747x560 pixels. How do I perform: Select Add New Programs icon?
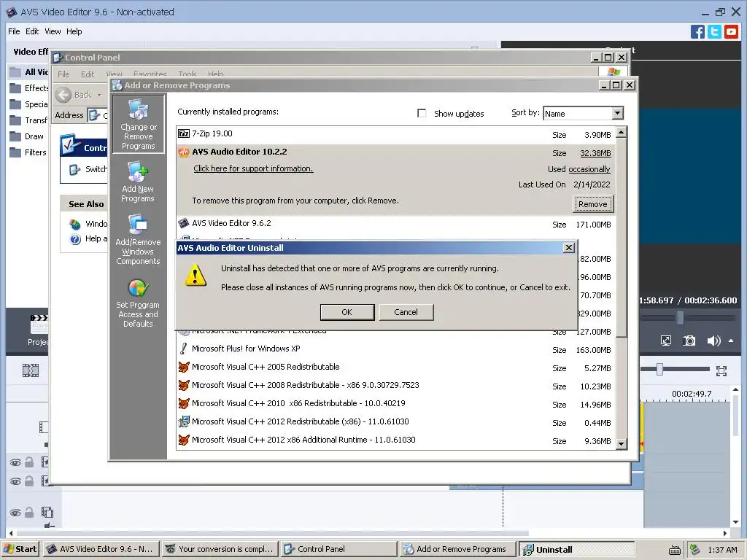coord(138,182)
